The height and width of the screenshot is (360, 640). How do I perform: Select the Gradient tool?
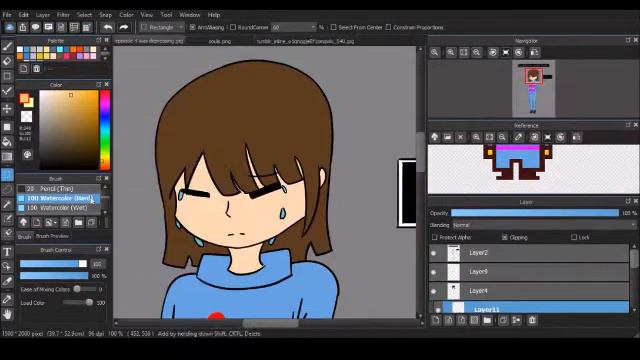[7, 157]
